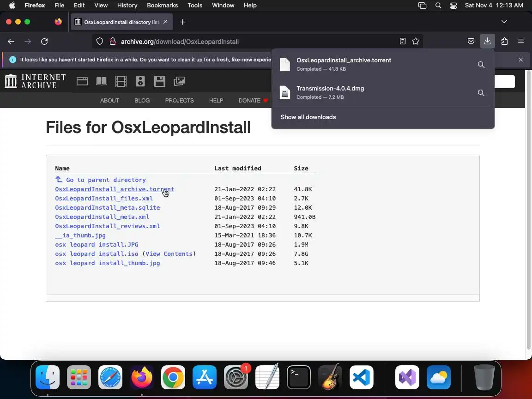Image resolution: width=532 pixels, height=399 pixels.
Task: Open the DONATE nav link
Action: 253,100
